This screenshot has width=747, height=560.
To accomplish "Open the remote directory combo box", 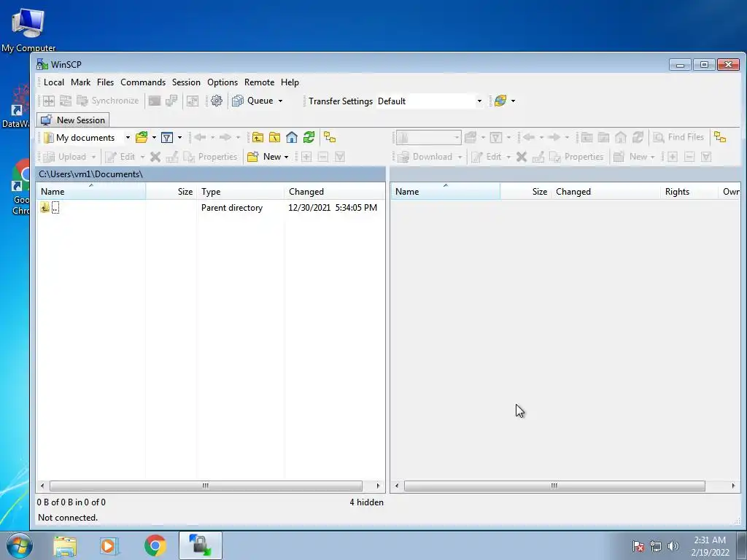I will pos(428,138).
